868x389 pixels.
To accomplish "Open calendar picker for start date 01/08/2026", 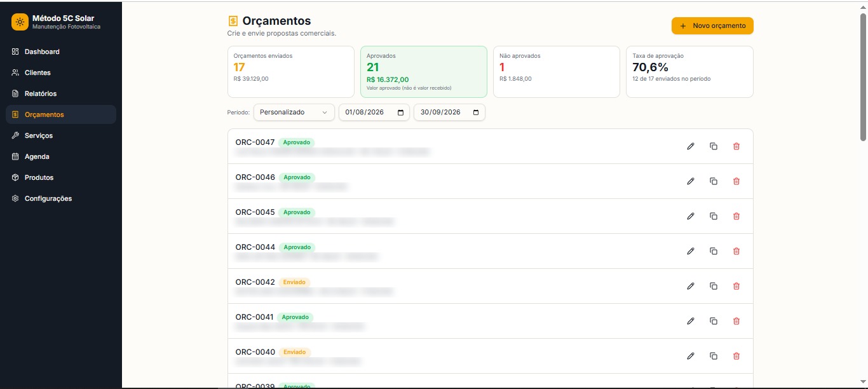I will tap(400, 113).
